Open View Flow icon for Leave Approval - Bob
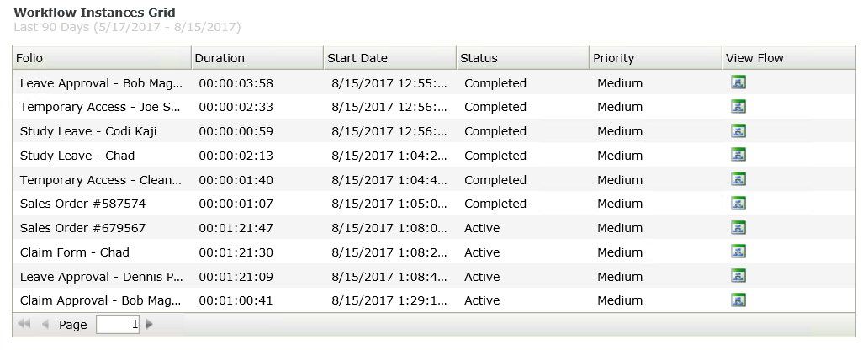 coord(738,82)
